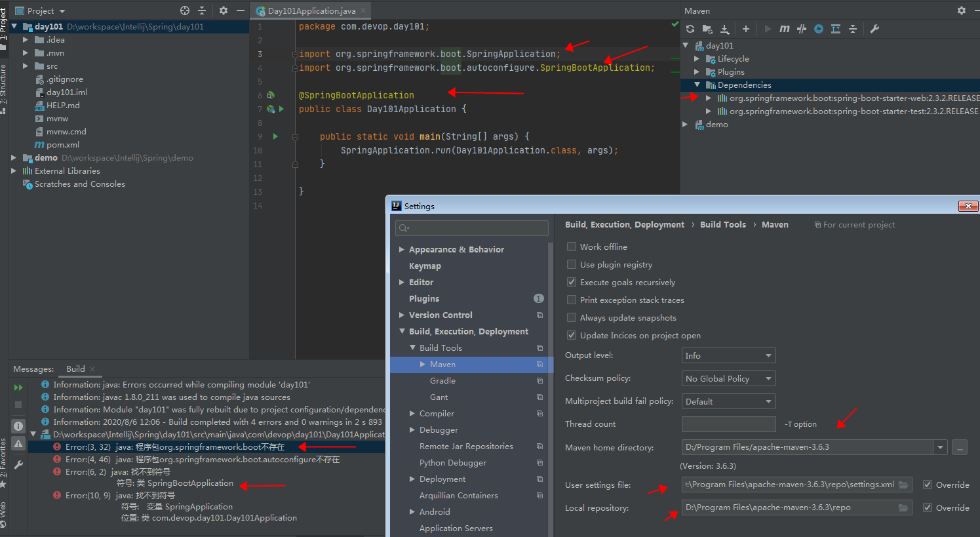Viewport: 980px width, 537px height.
Task: Open Project panel gear settings
Action: pyautogui.click(x=224, y=10)
